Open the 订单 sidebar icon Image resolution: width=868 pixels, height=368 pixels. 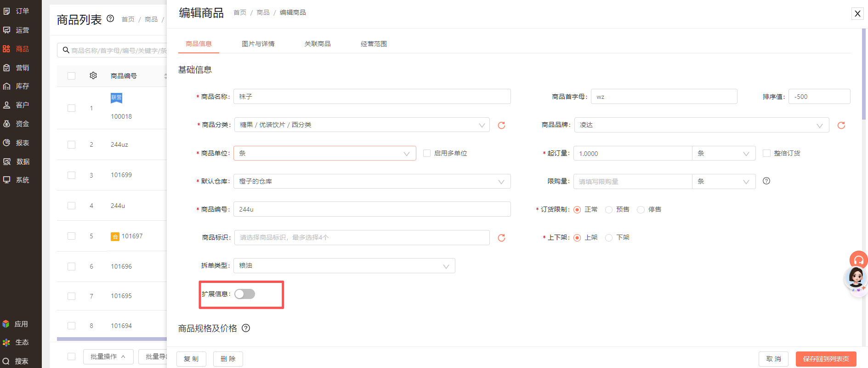coord(7,11)
